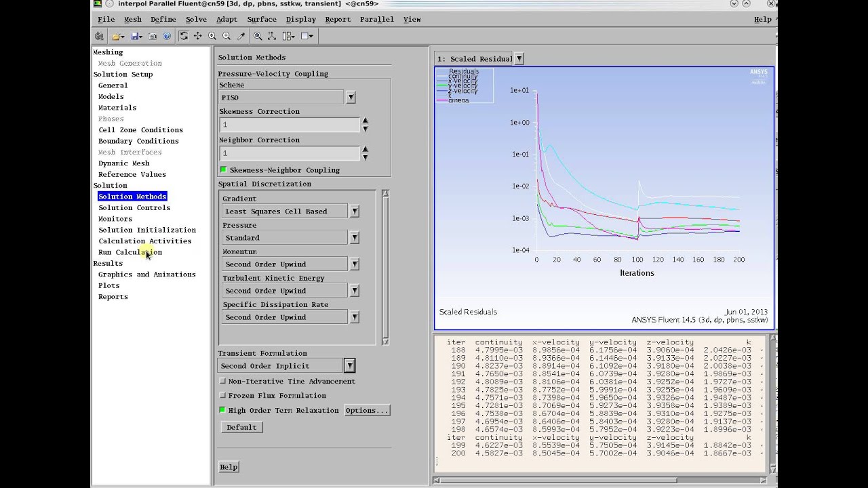Screen dimensions: 868x488
Task: Open the Scheme PISO dropdown
Action: 351,98
